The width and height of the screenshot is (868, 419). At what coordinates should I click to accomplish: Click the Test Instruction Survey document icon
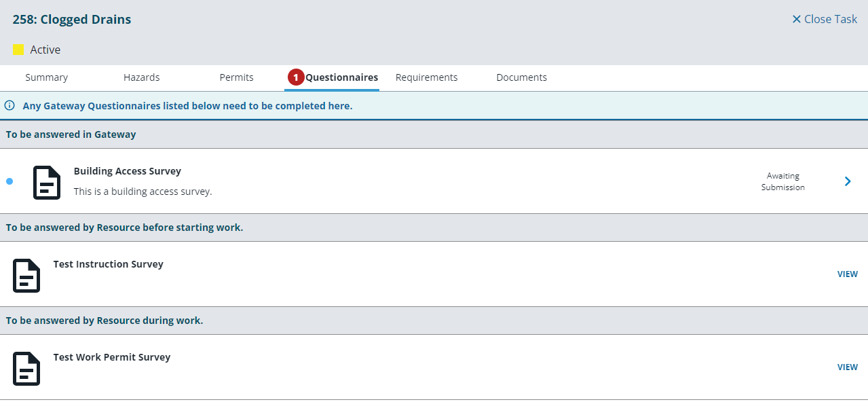click(26, 275)
